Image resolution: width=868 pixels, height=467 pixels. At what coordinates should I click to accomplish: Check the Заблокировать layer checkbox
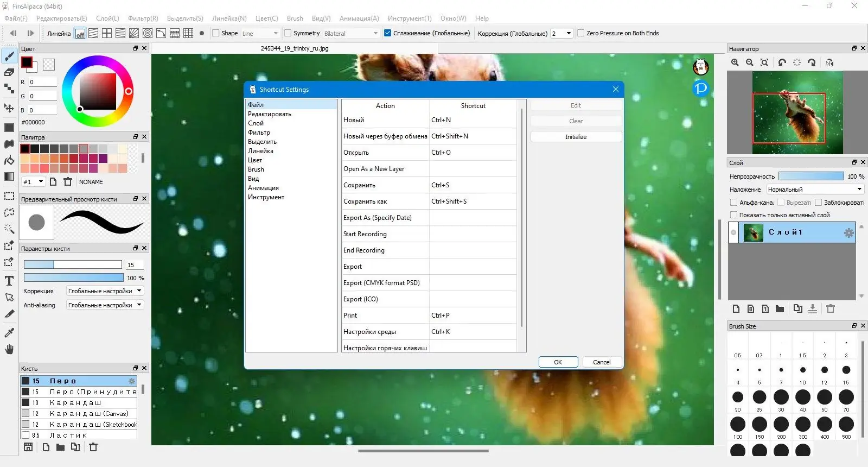(818, 203)
